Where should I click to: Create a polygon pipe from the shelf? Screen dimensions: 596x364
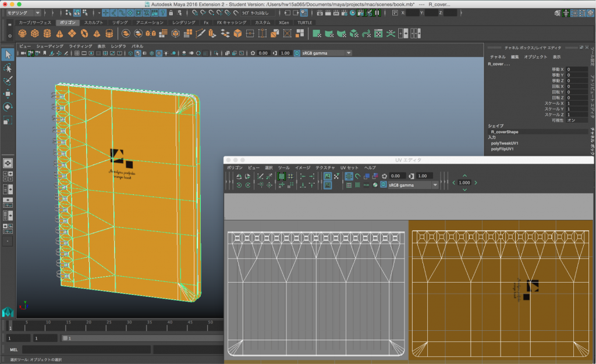109,33
